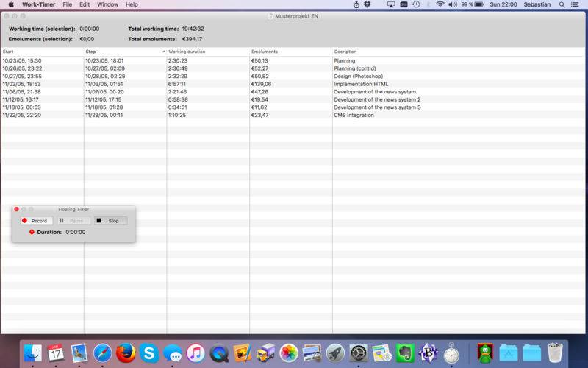Select the Implementation HTML entry row
588x368 pixels.
[x=293, y=84]
